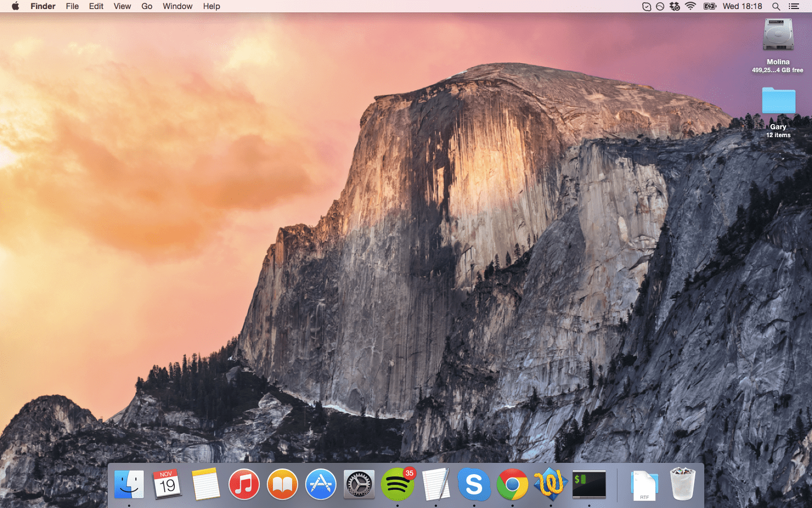Open the View menu
Screen dimensions: 812x508
click(122, 6)
